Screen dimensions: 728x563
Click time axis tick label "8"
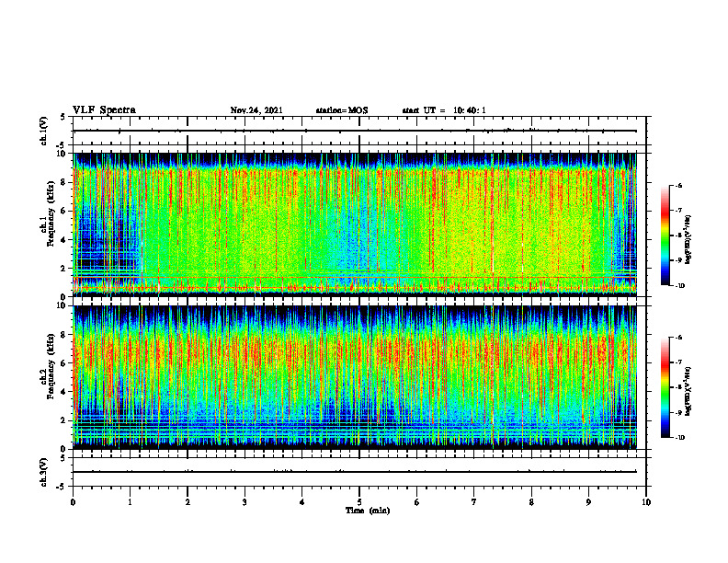click(x=531, y=502)
